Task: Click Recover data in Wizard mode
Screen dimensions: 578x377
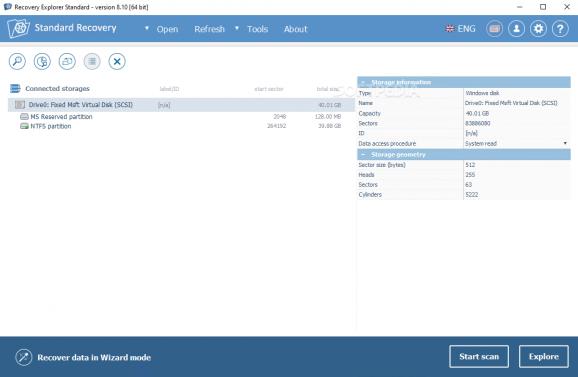Action: [94, 357]
